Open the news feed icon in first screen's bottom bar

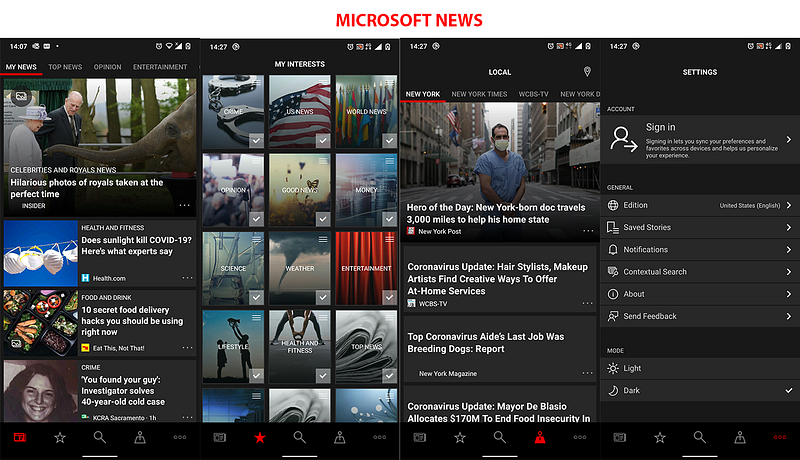click(20, 437)
